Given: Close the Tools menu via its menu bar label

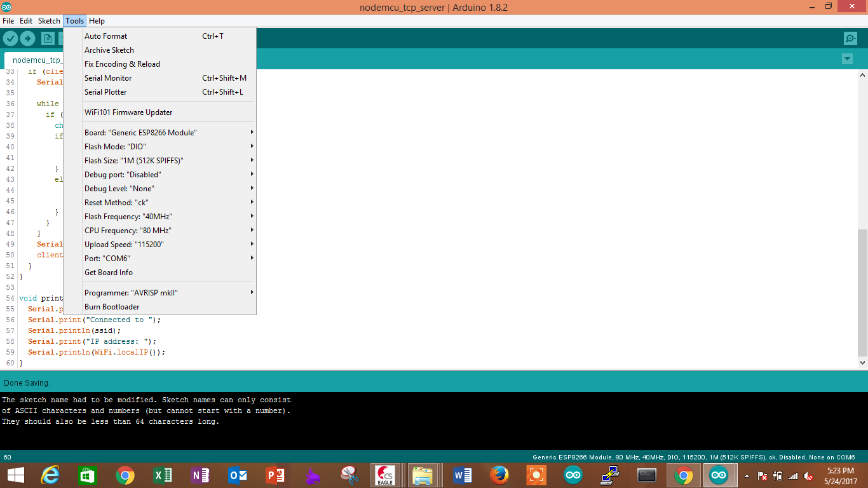Looking at the screenshot, I should point(74,21).
